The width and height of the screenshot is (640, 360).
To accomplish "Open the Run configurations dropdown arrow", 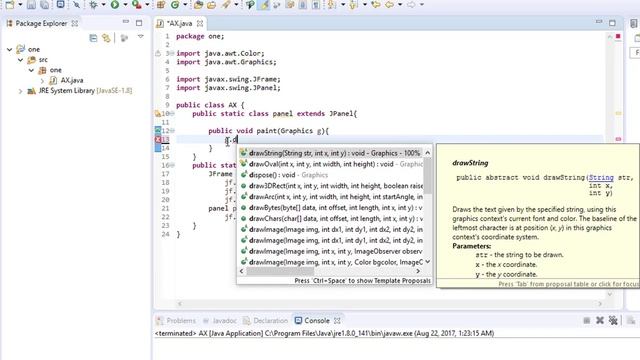I will 125,4.
